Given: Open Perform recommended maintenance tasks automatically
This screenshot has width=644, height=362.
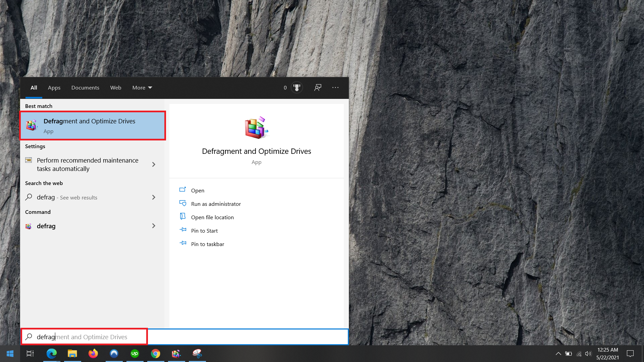Looking at the screenshot, I should 87,164.
